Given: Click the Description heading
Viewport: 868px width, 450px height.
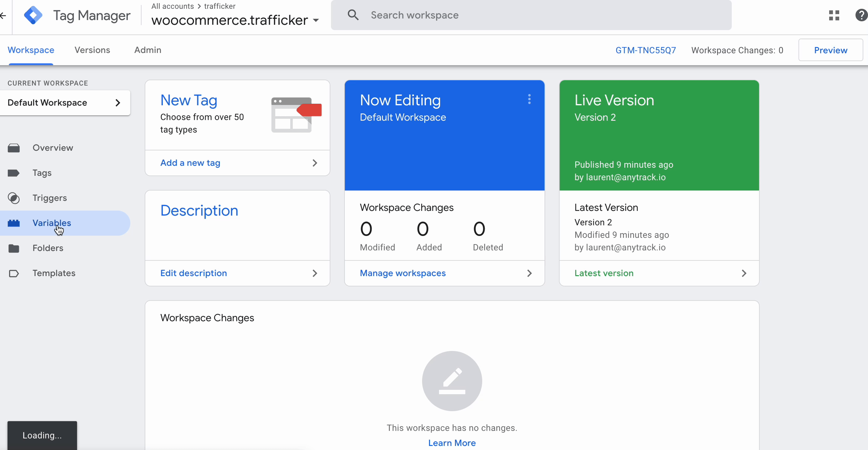Looking at the screenshot, I should (199, 211).
